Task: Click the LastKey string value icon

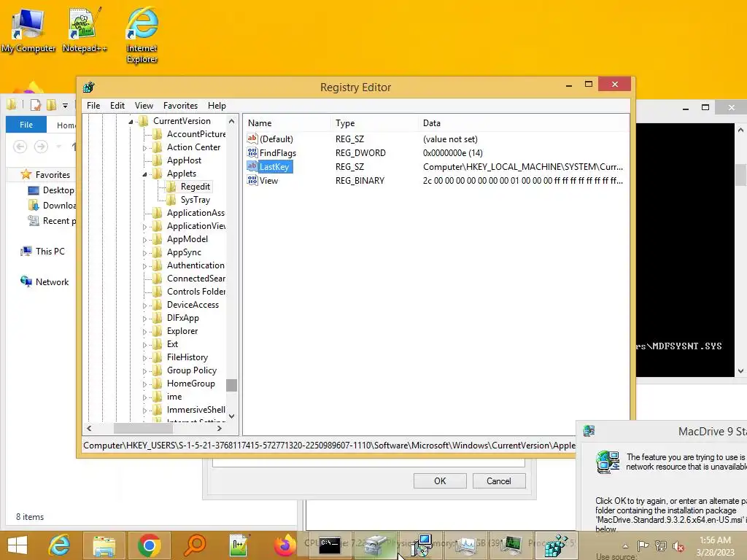Action: pos(252,166)
